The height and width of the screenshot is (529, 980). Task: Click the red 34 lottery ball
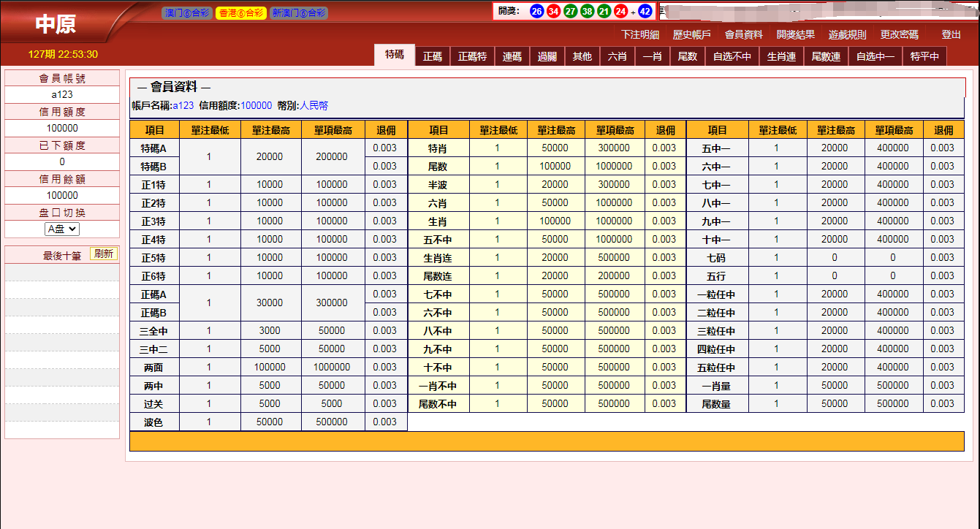click(x=553, y=12)
